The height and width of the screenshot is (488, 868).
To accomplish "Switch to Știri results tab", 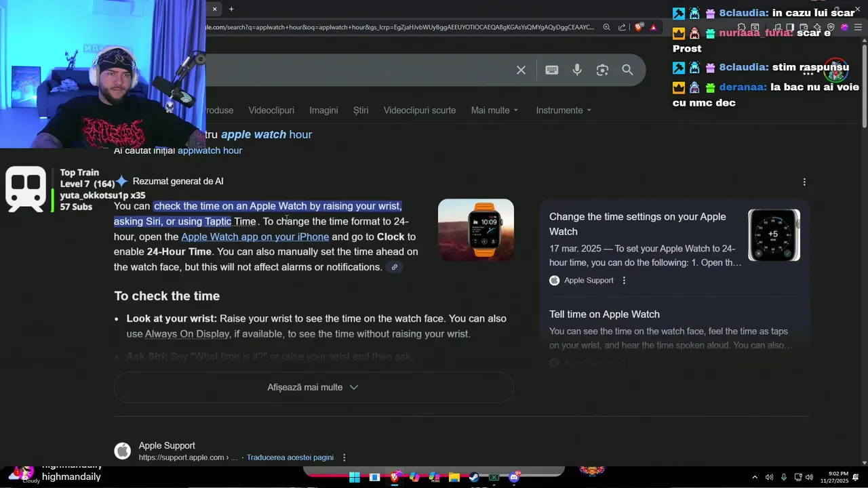I will [x=361, y=110].
